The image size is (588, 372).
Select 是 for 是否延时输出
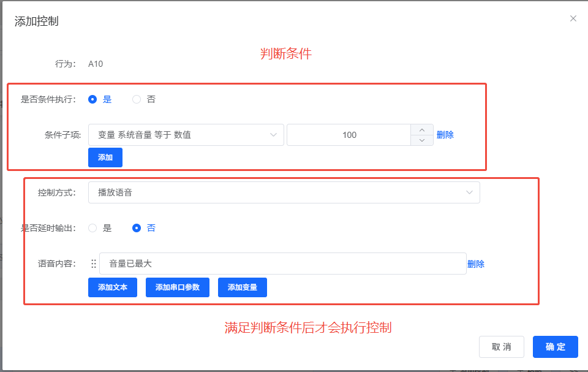94,227
